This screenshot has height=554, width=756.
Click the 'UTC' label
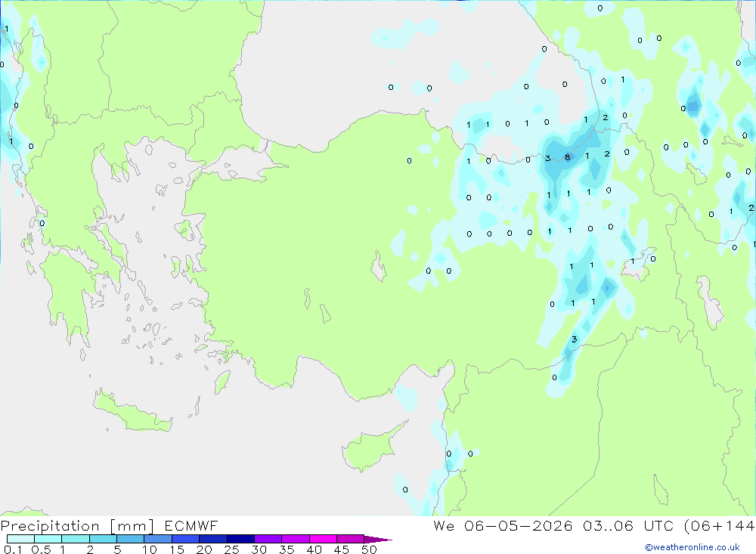[x=658, y=525]
